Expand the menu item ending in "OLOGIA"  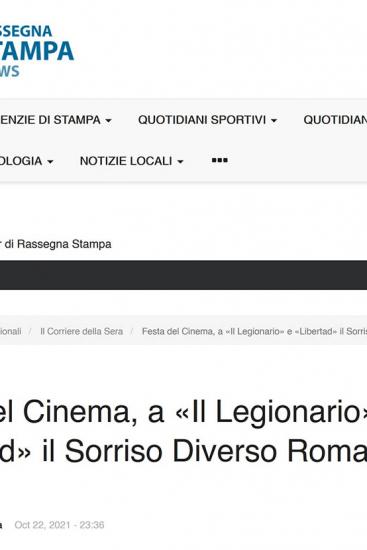(x=27, y=161)
